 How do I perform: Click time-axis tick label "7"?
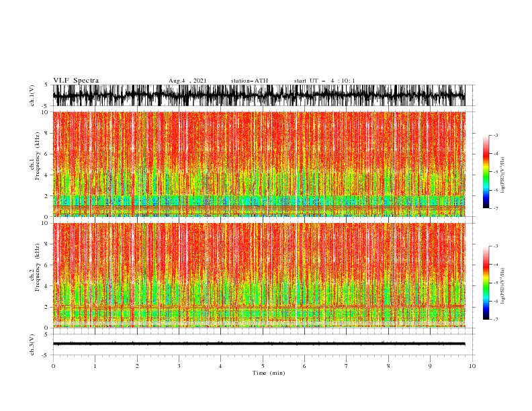click(x=347, y=366)
